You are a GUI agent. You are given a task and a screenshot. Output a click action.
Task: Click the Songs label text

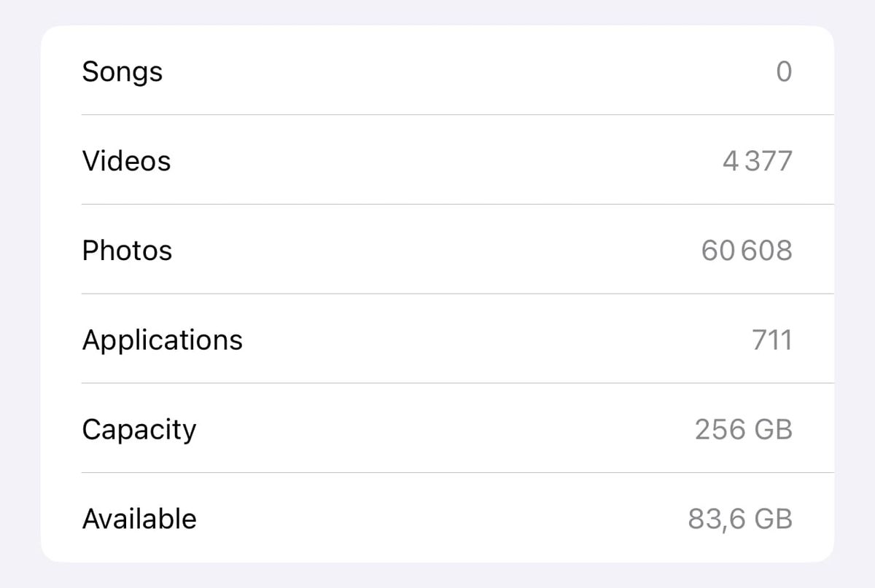coord(122,71)
